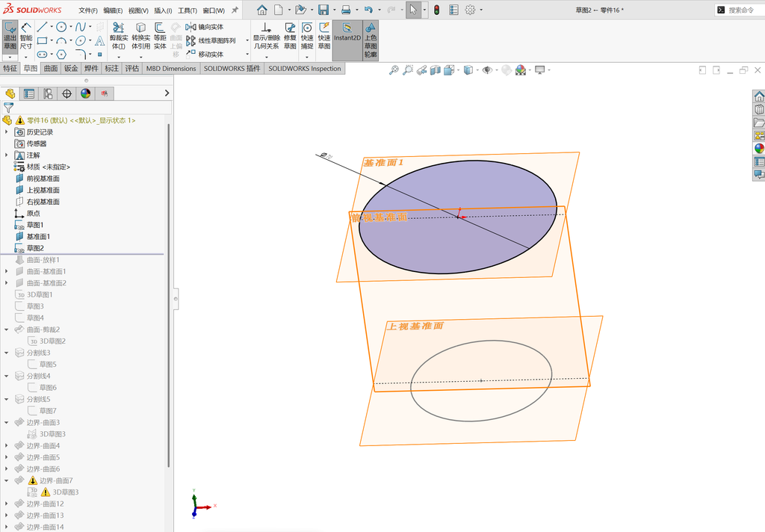This screenshot has height=532, width=765.
Task: Open the Line tool dropdown arrow
Action: 52,27
